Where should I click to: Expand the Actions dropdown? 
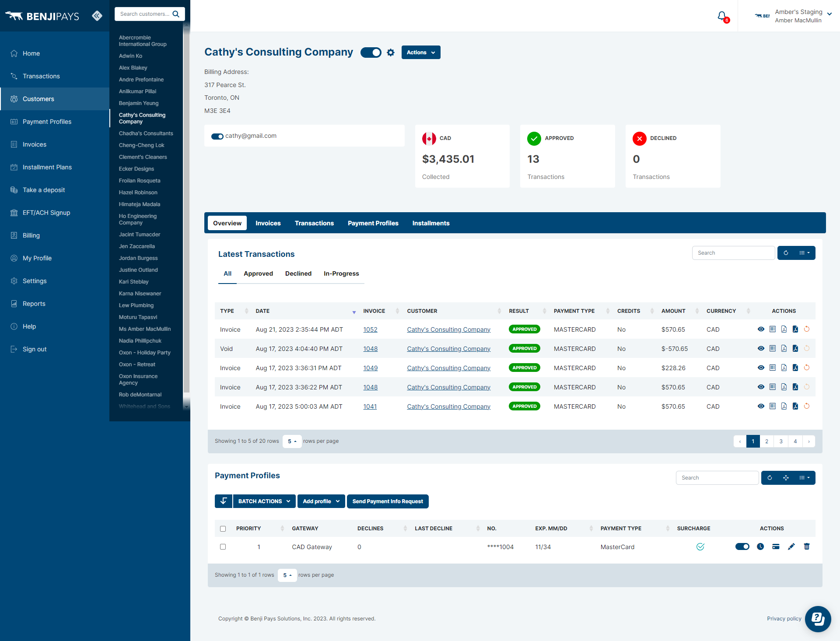pos(420,53)
